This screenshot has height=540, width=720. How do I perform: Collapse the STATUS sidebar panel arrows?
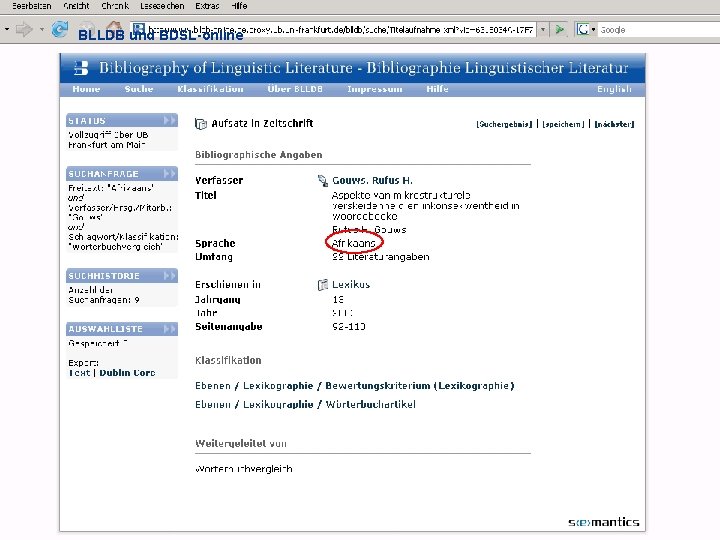tap(169, 120)
